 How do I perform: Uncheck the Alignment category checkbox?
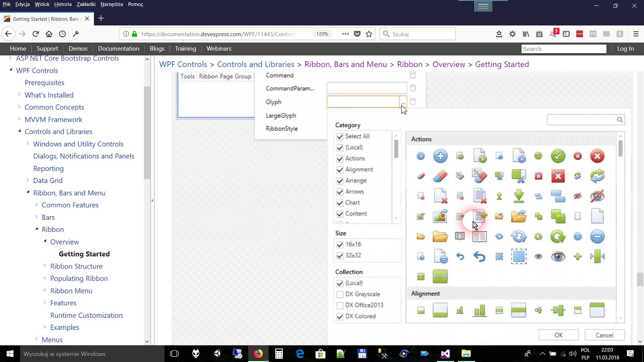coord(340,169)
